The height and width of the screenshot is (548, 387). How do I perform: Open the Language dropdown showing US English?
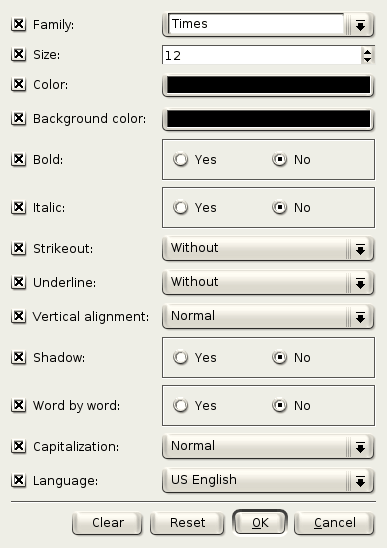268,481
